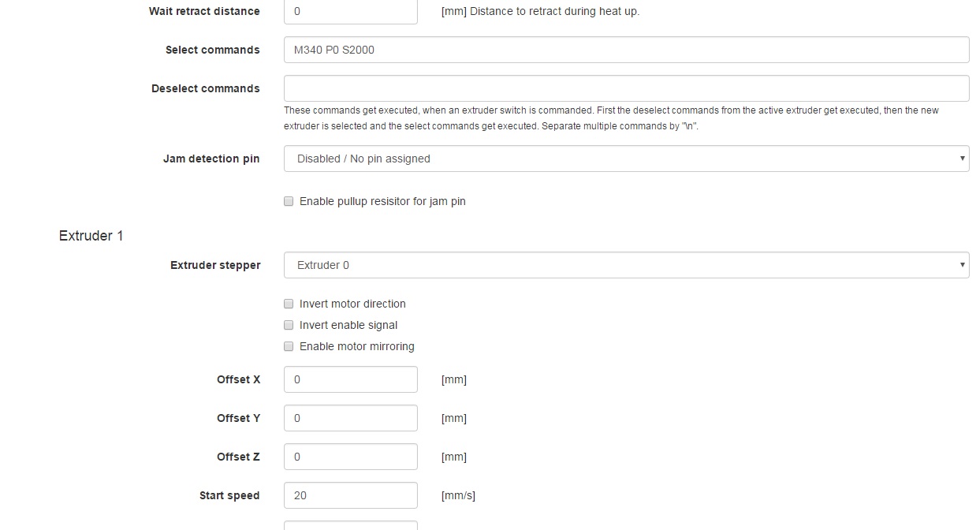Click the Extruder stepper dropdown arrow
The width and height of the screenshot is (980, 530).
[x=962, y=265]
